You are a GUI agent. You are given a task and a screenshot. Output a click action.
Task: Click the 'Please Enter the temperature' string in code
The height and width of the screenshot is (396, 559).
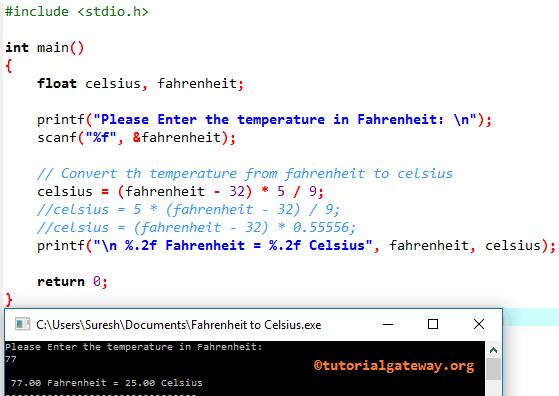[x=285, y=119]
